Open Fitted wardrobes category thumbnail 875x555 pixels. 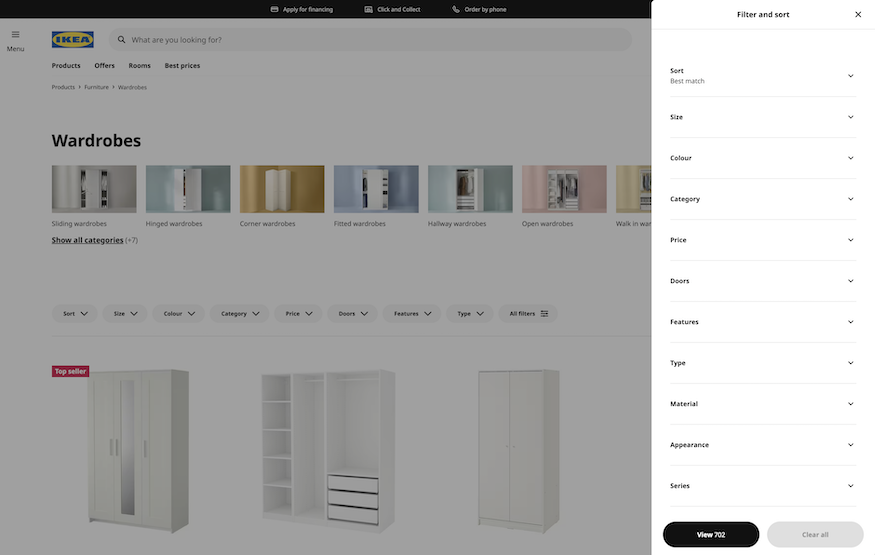coord(376,189)
